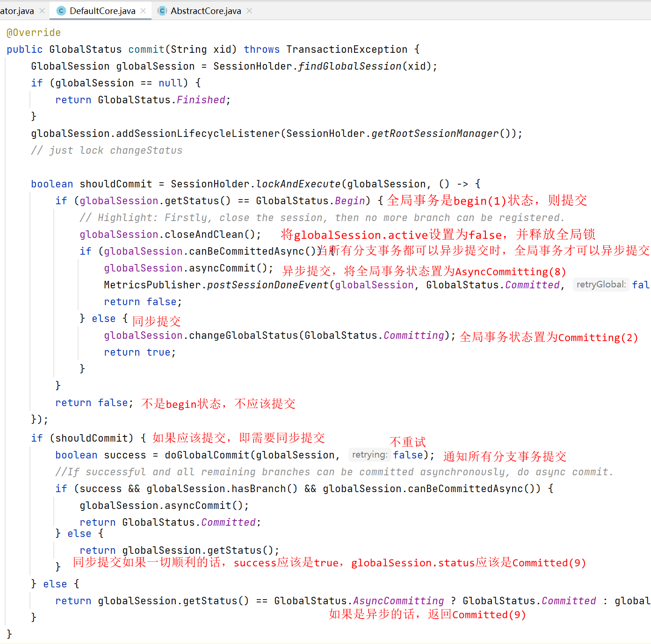Click closeAndClean method call
Image resolution: width=651 pixels, height=644 pixels.
click(x=204, y=235)
